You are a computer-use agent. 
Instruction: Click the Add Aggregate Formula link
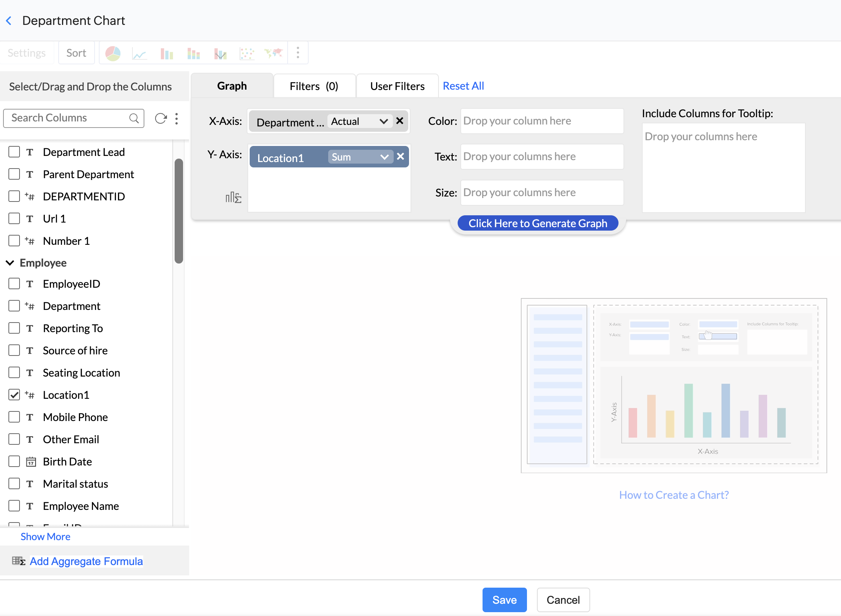click(86, 561)
